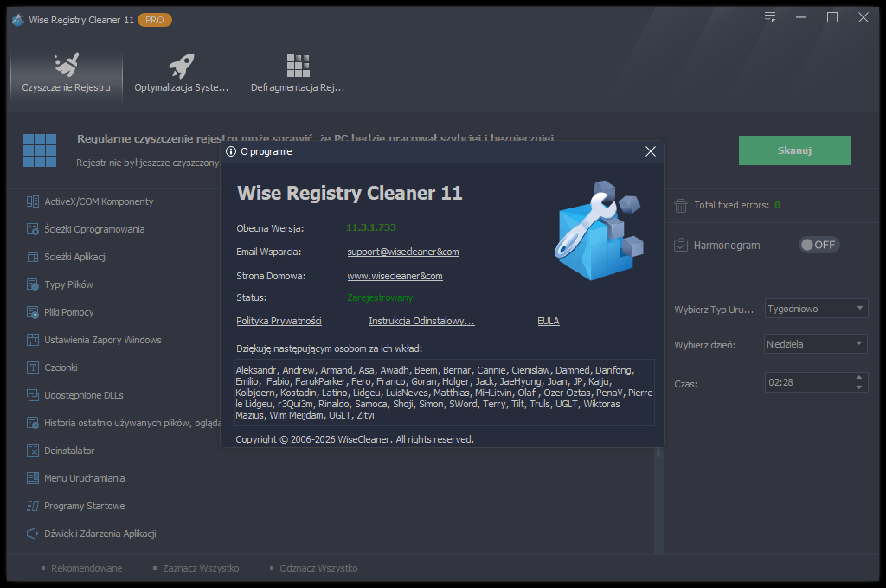Select the Typy Plików label
The width and height of the screenshot is (886, 588).
[x=68, y=284]
